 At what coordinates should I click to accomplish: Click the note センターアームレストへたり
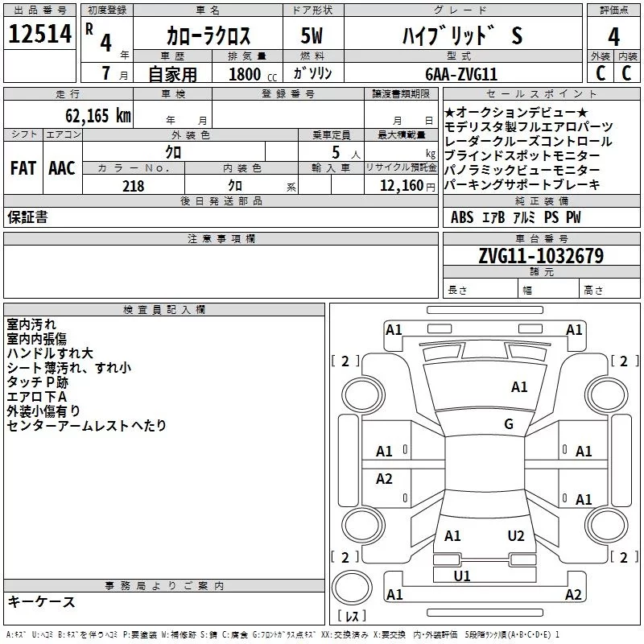click(x=86, y=426)
